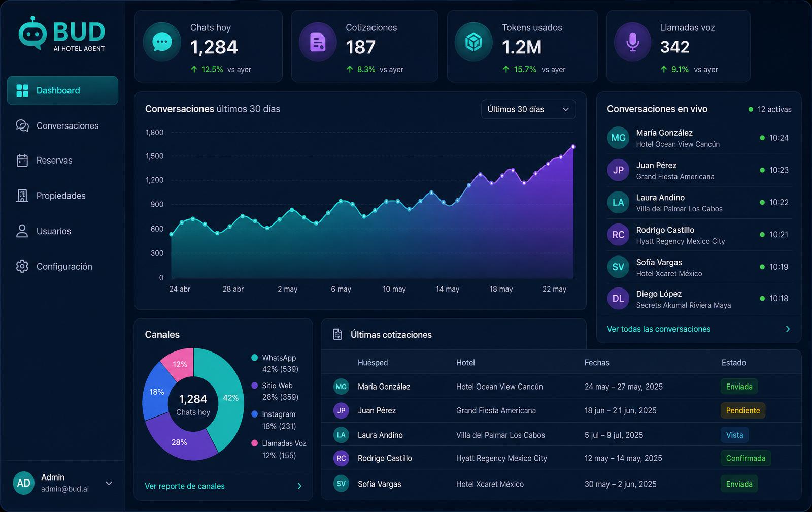The image size is (812, 512).
Task: Click the 28% purple donut segment
Action: click(x=180, y=441)
